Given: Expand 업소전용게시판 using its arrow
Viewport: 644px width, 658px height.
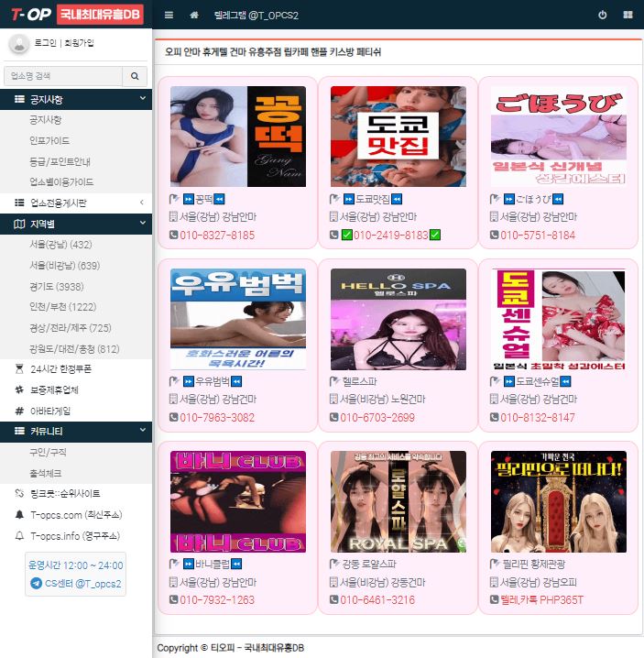Looking at the screenshot, I should 142,203.
